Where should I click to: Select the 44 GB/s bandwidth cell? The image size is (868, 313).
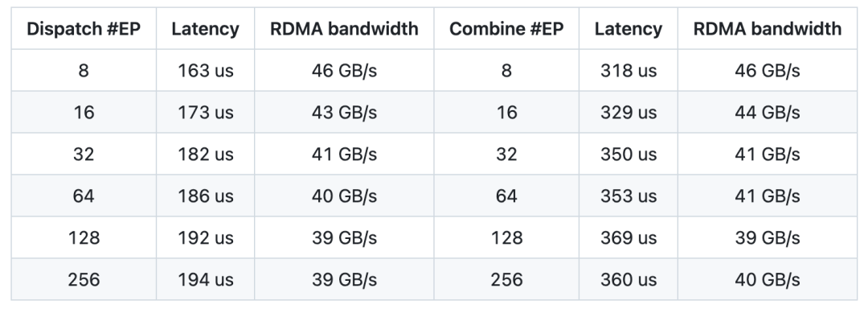pos(768,113)
